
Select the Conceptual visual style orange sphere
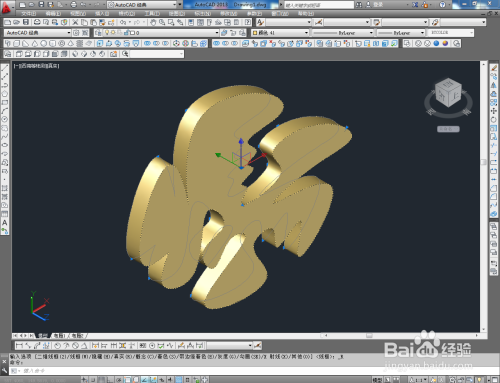[x=445, y=43]
